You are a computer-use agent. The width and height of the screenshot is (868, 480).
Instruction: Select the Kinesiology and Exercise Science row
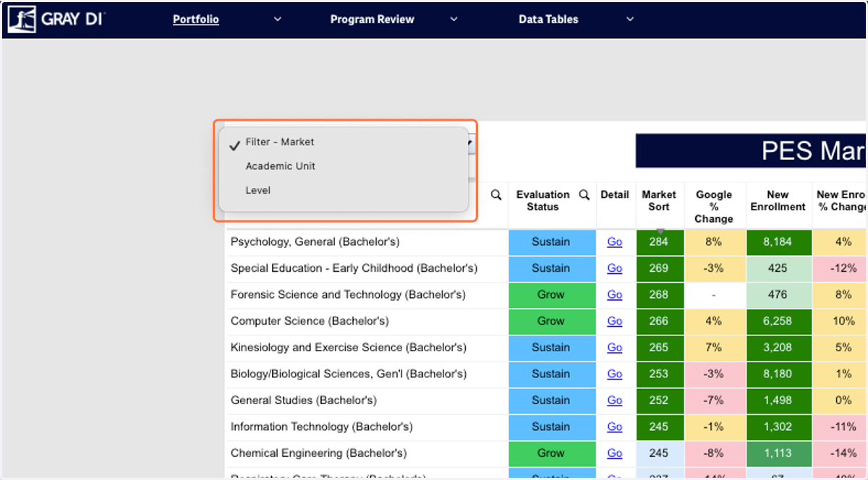[x=349, y=348]
